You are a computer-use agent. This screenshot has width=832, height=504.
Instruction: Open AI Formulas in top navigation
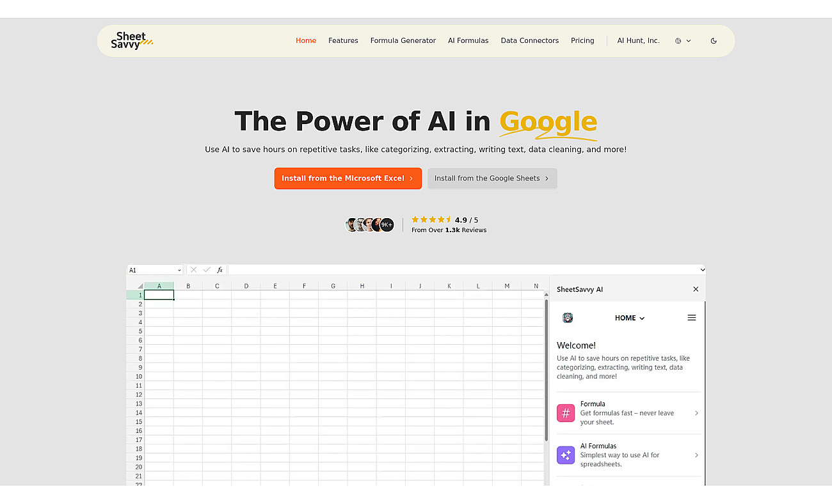coord(468,40)
